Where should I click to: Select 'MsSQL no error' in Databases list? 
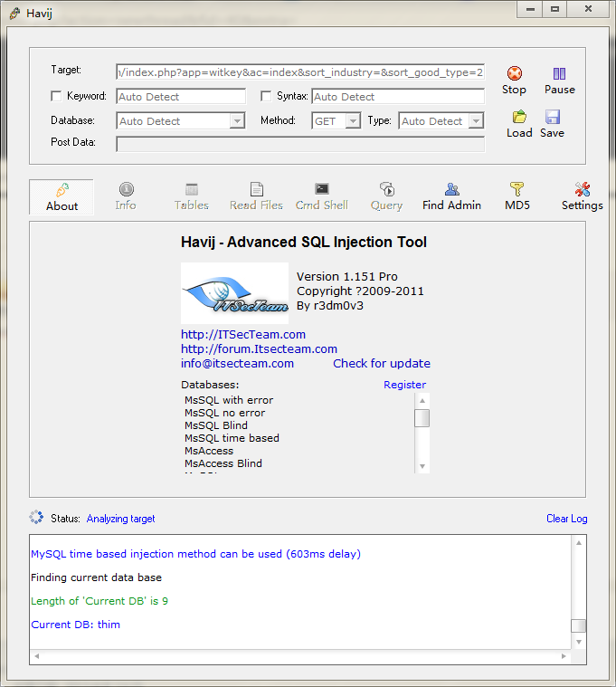point(224,413)
